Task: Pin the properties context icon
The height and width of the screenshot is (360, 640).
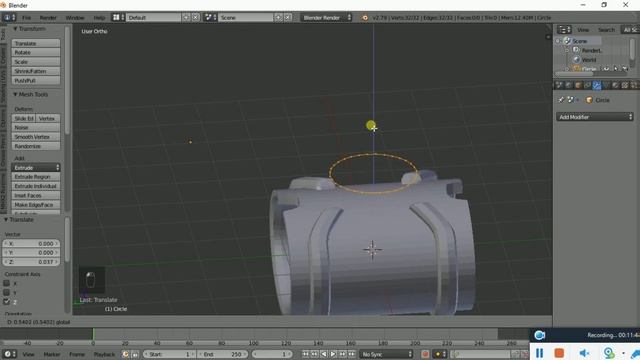Action: point(561,100)
